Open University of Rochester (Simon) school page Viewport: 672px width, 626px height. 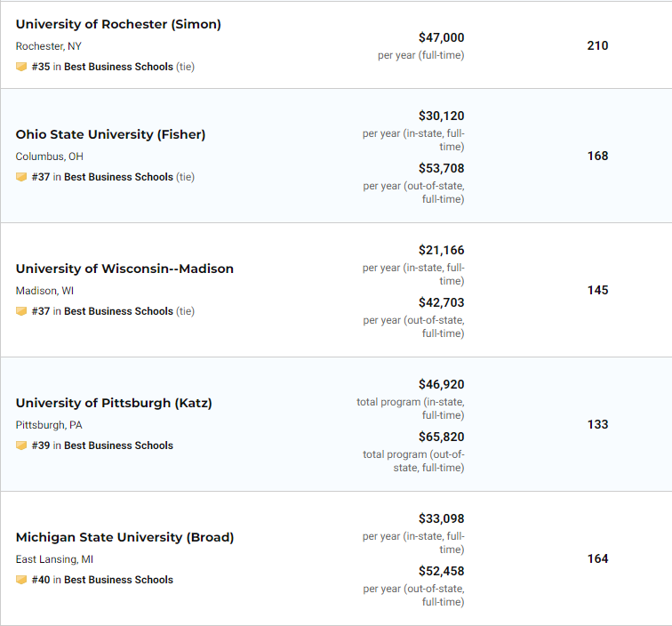[118, 24]
